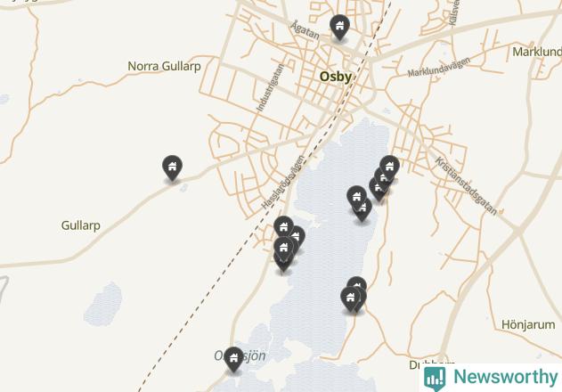Select the house marker east of Norra Gullarp
The width and height of the screenshot is (562, 392).
173,167
